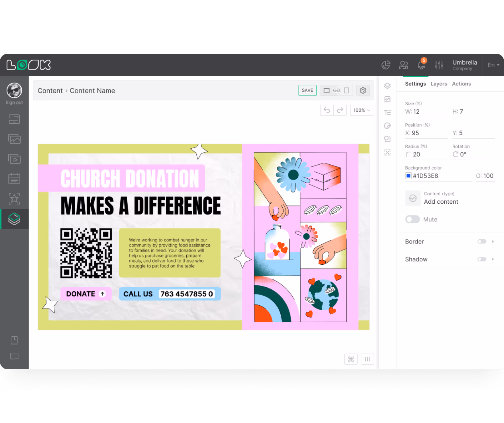504x423 pixels.
Task: Click the link orientation icon
Action: point(336,90)
